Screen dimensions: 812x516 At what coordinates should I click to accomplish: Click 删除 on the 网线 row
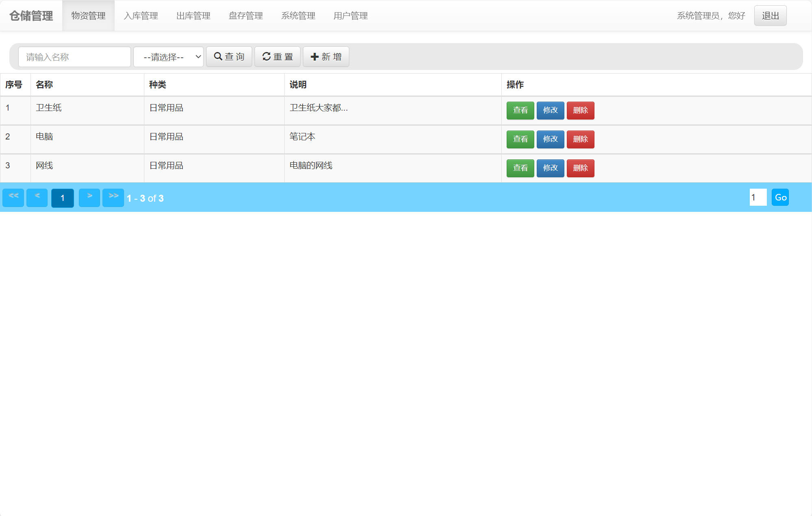(580, 168)
